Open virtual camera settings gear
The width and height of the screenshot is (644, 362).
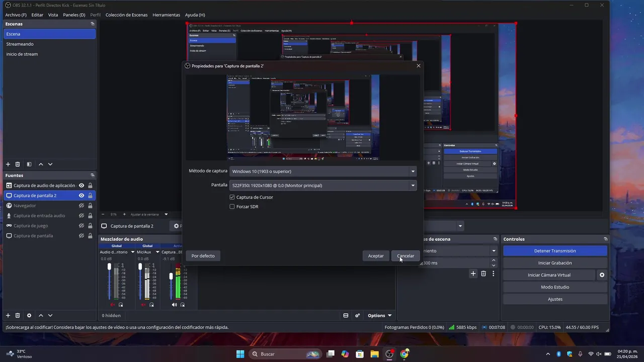[x=602, y=275]
